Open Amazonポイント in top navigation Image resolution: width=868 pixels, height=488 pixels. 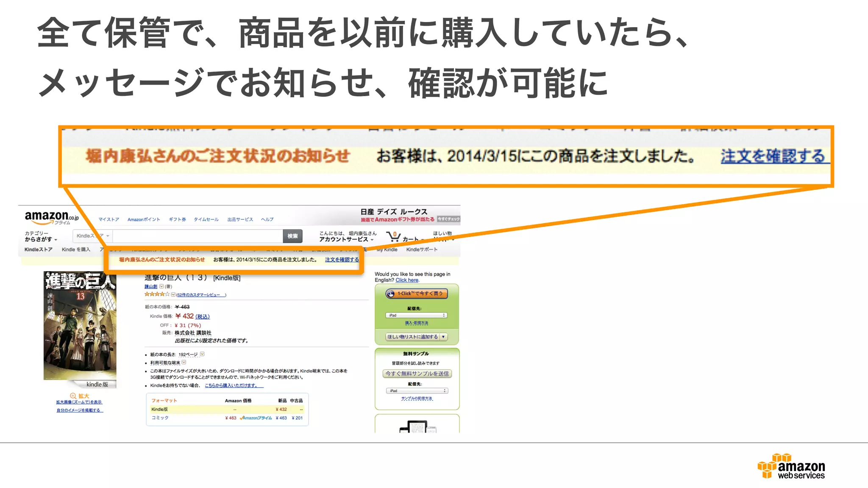[x=144, y=219]
